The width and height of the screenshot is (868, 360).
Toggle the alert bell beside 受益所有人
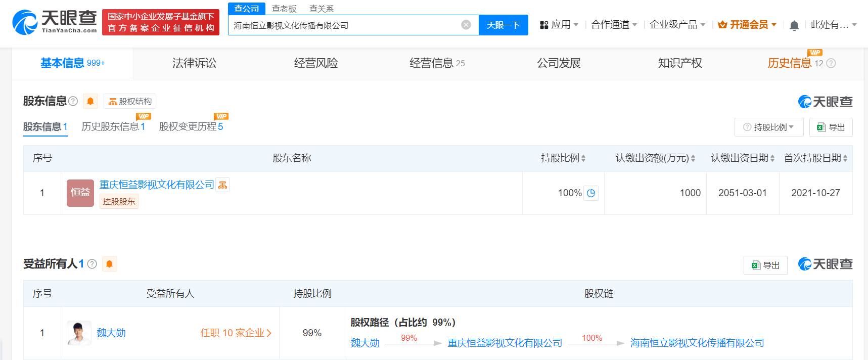[x=109, y=264]
